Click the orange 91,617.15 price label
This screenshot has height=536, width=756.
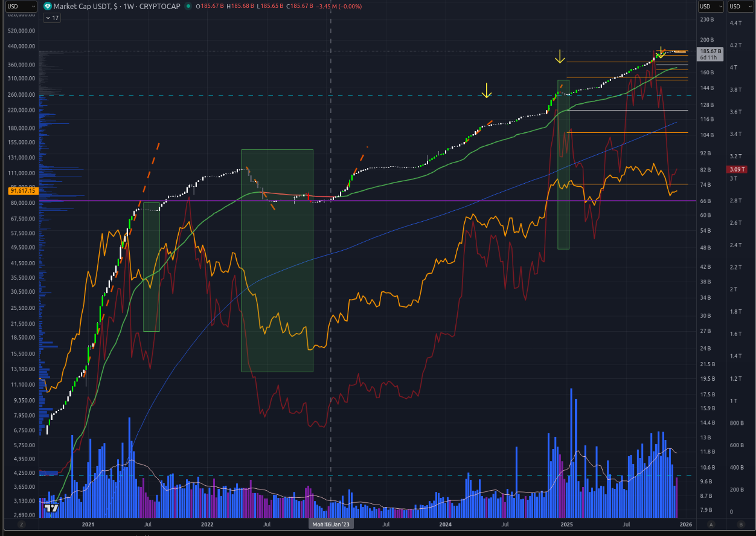pyautogui.click(x=24, y=190)
